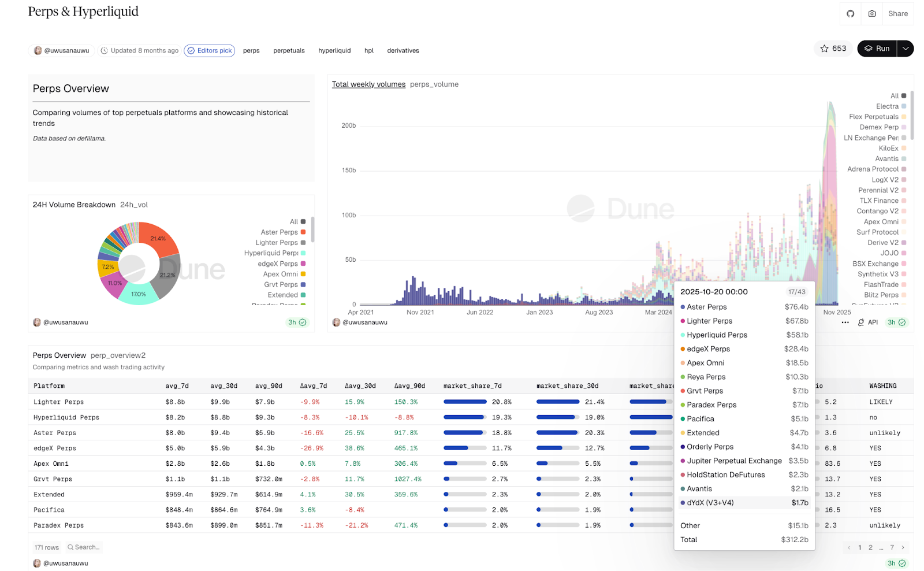Go to page 2 of the Perps Overview table

[x=870, y=547]
